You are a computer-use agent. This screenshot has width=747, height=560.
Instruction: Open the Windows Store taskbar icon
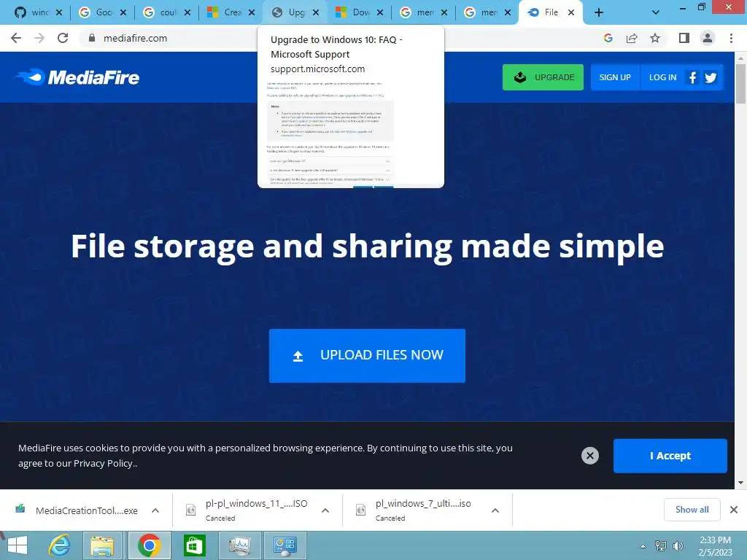(194, 545)
